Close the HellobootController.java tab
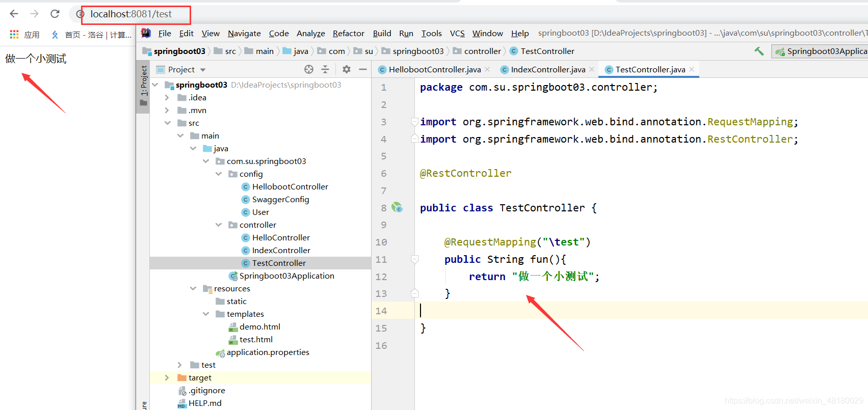 tap(487, 69)
